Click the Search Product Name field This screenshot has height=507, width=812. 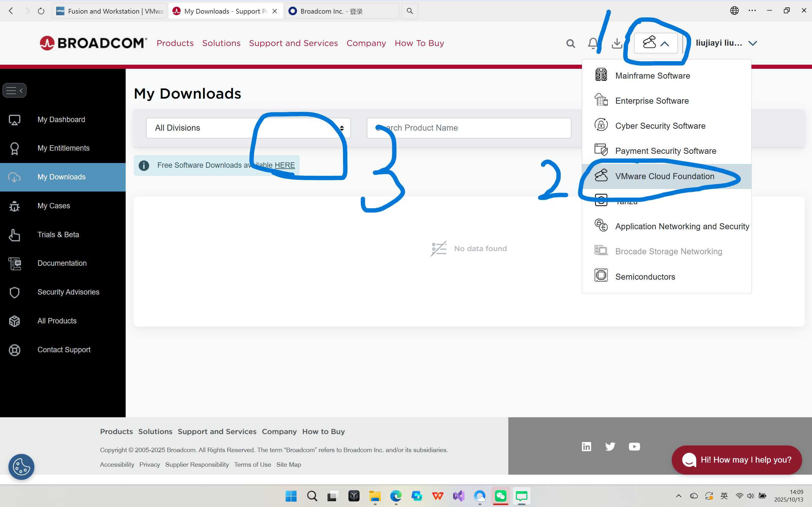[x=469, y=128]
